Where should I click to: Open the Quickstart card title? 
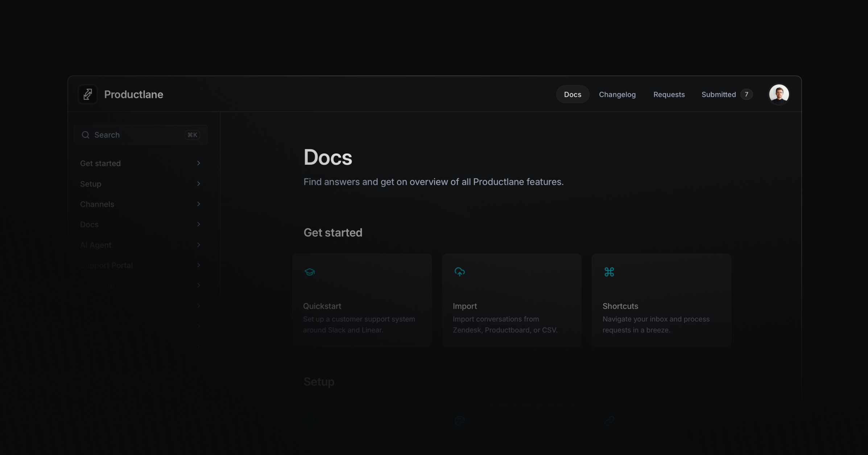322,306
